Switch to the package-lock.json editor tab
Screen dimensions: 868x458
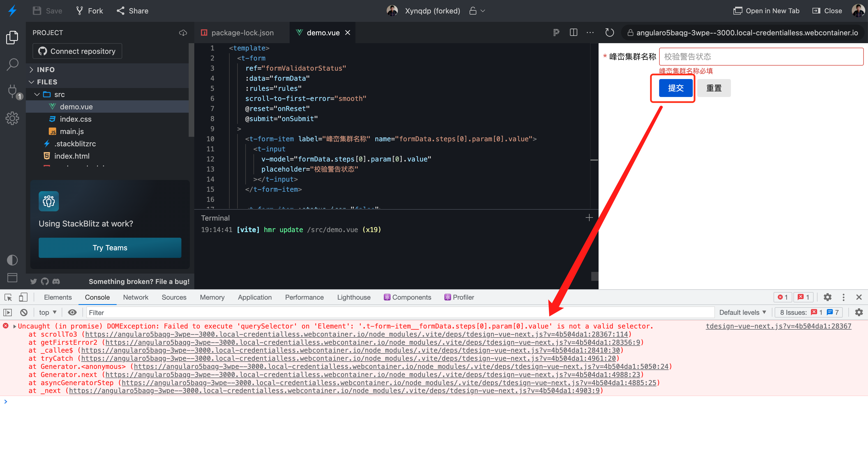[x=242, y=32]
